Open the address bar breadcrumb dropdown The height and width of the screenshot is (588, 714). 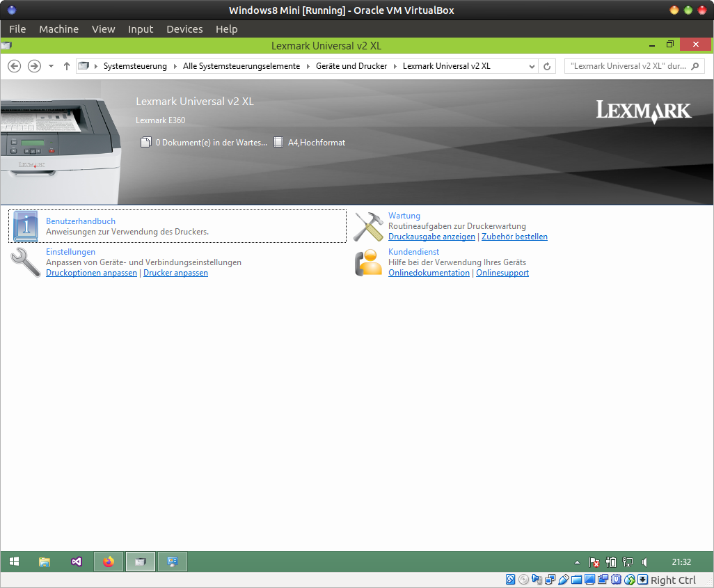coord(534,66)
